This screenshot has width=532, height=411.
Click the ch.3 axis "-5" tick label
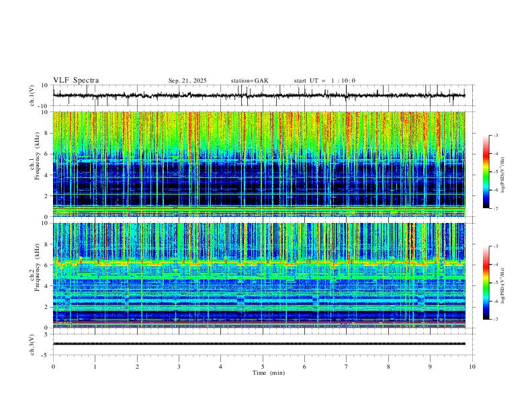click(46, 355)
